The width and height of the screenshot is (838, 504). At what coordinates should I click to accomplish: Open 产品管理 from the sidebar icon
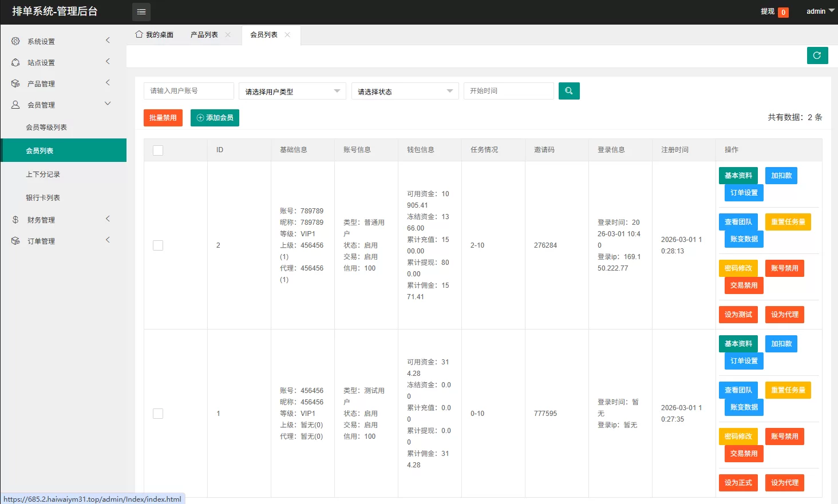point(15,83)
